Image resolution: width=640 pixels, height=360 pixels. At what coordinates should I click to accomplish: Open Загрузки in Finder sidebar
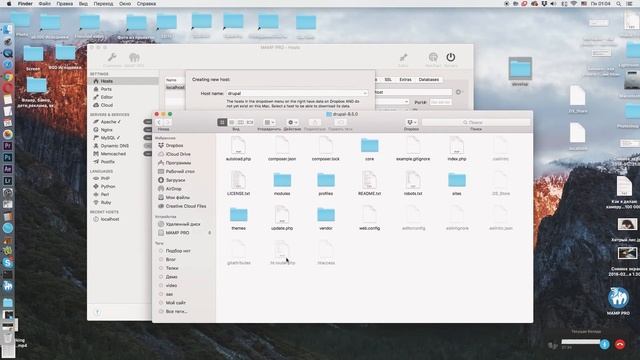pos(176,180)
